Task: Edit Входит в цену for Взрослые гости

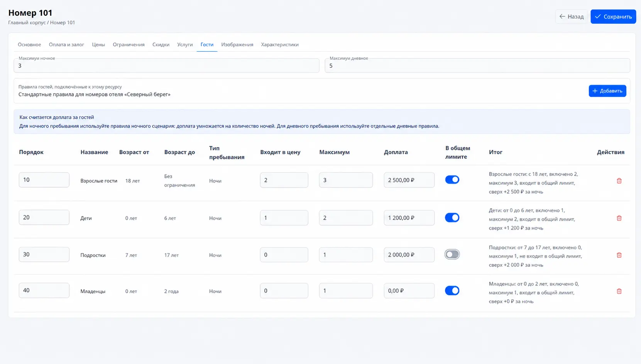Action: click(284, 180)
